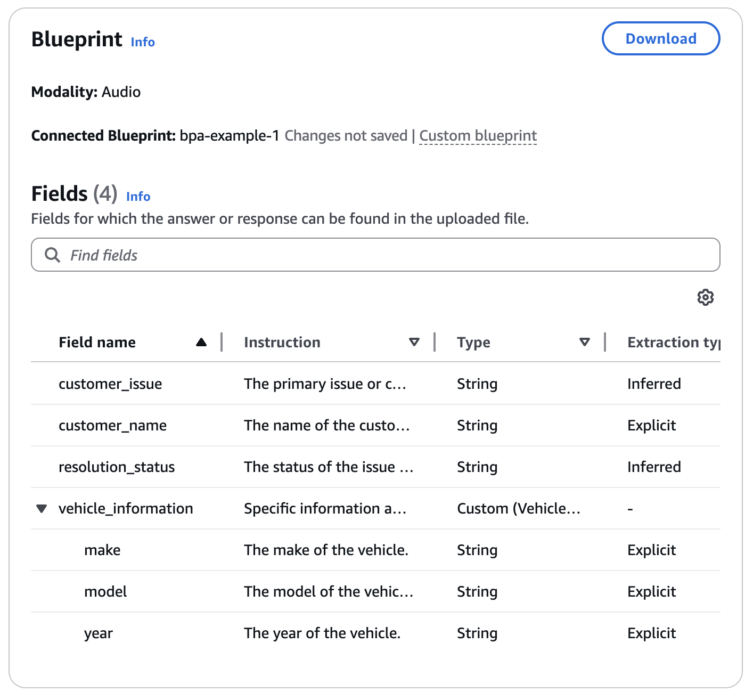Open Info link next to Blueprint
This screenshot has height=700, width=753.
coord(143,42)
